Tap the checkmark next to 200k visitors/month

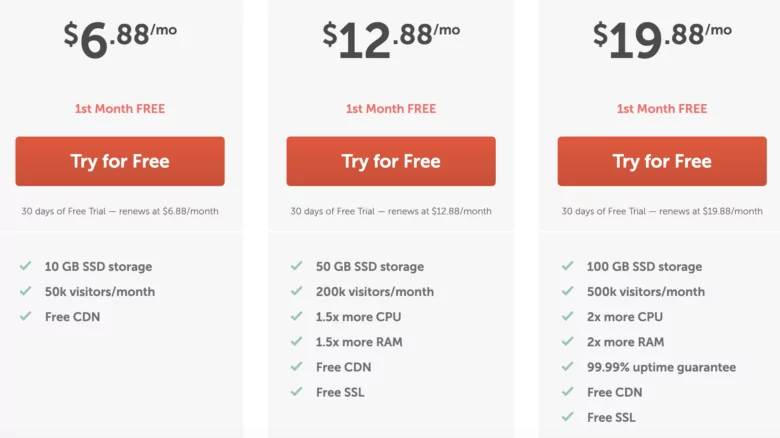[296, 292]
